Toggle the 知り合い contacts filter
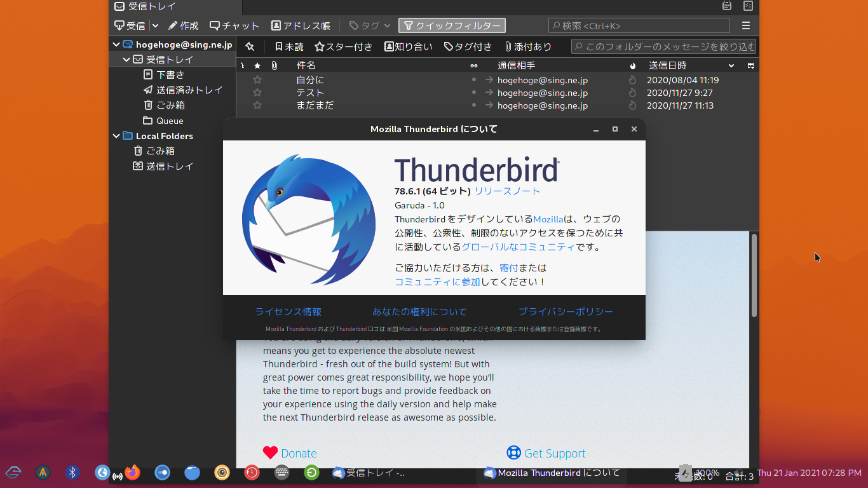This screenshot has height=488, width=868. click(408, 46)
